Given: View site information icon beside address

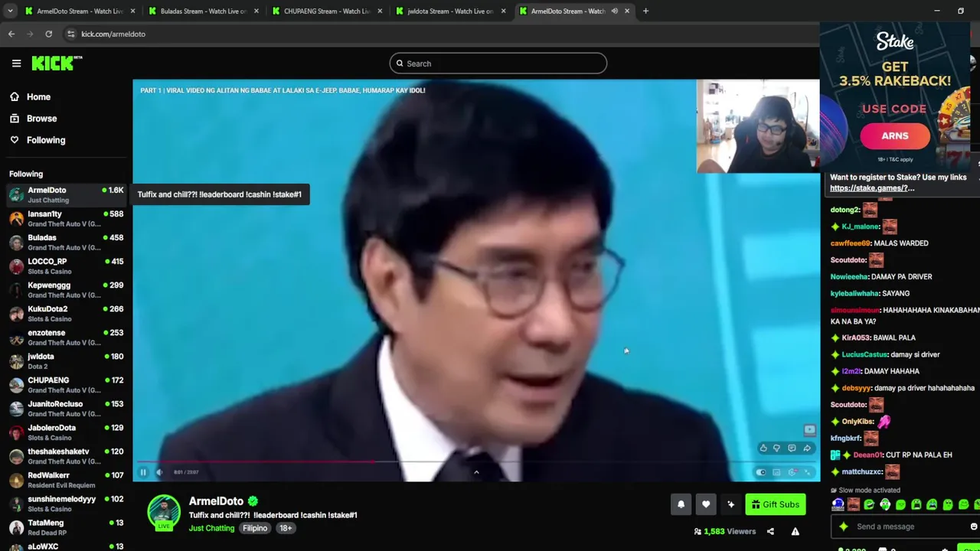Looking at the screenshot, I should click(71, 34).
